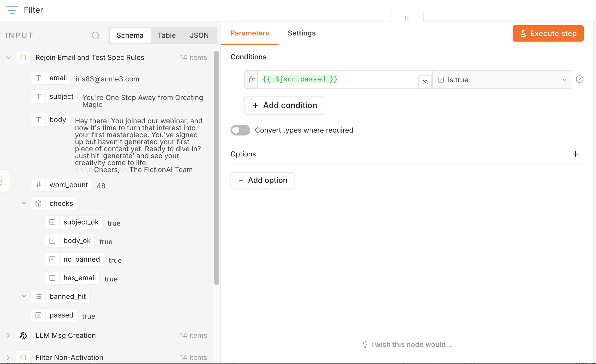
Task: Click the plus icon beside Options
Action: point(575,154)
